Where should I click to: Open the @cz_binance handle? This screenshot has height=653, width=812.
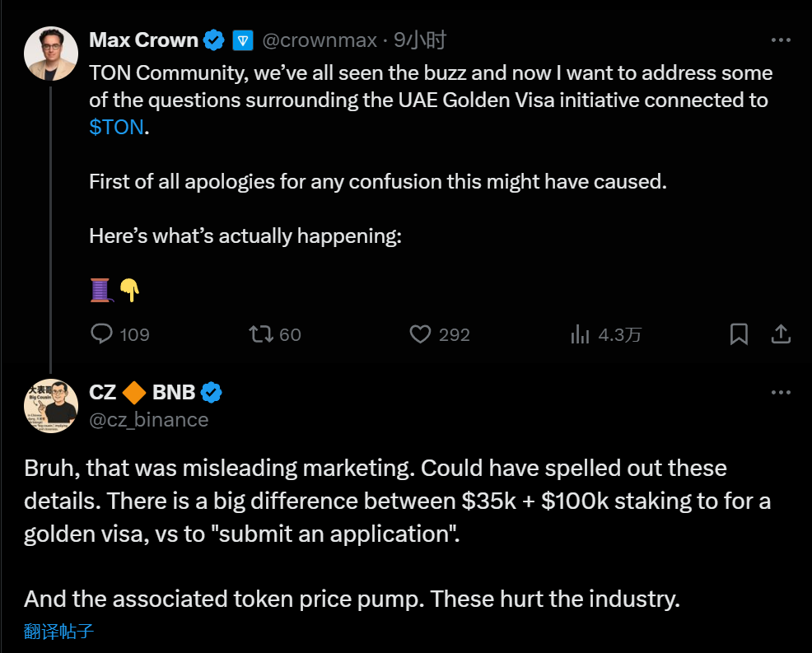pyautogui.click(x=148, y=419)
